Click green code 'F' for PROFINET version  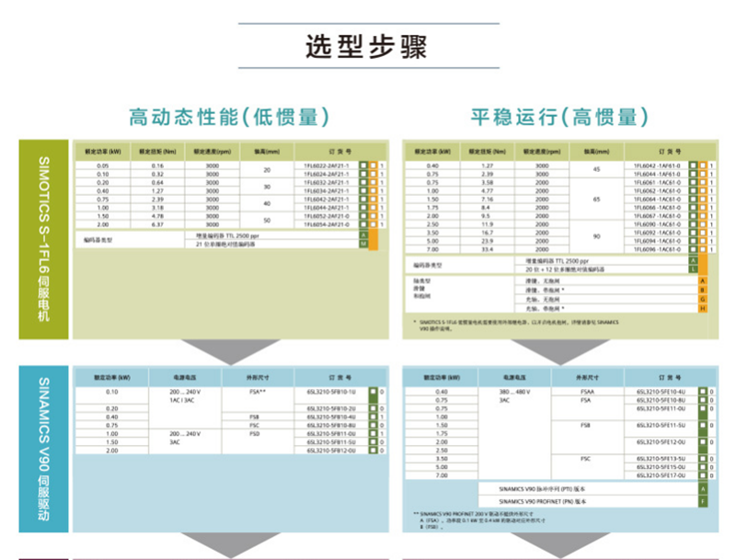click(703, 501)
